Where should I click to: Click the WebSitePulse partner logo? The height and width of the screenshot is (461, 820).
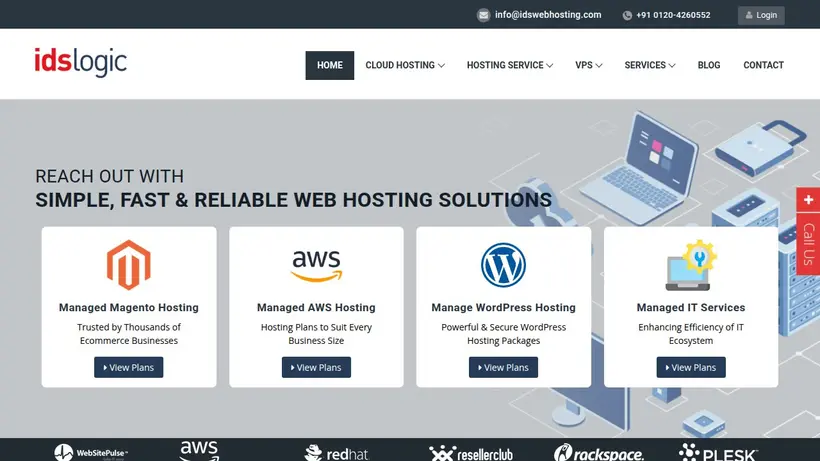pos(92,453)
